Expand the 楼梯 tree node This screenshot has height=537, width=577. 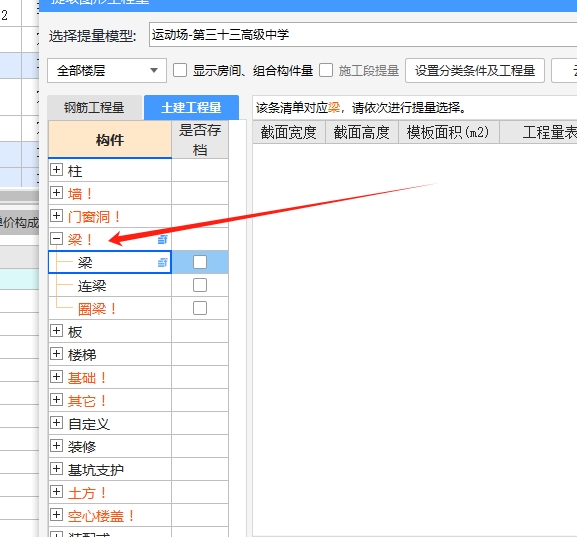pyautogui.click(x=56, y=354)
